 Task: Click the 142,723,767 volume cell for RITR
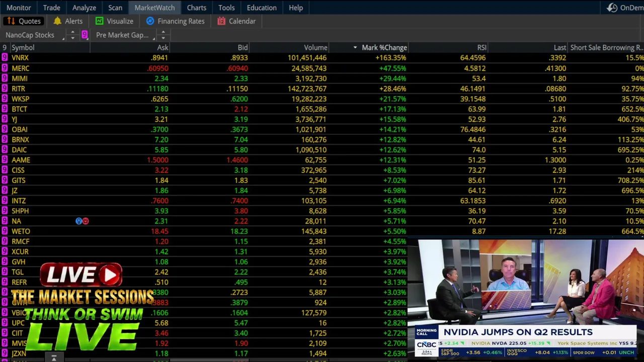pyautogui.click(x=307, y=88)
